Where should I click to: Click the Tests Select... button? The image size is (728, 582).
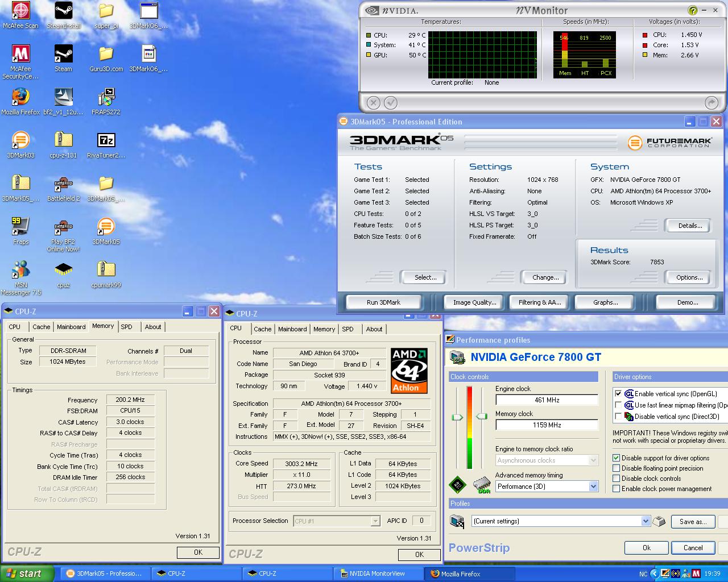point(425,277)
